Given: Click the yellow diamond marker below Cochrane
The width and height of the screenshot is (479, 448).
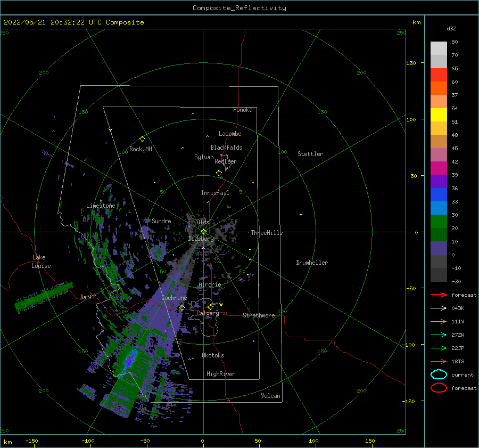Looking at the screenshot, I should click(x=182, y=307).
